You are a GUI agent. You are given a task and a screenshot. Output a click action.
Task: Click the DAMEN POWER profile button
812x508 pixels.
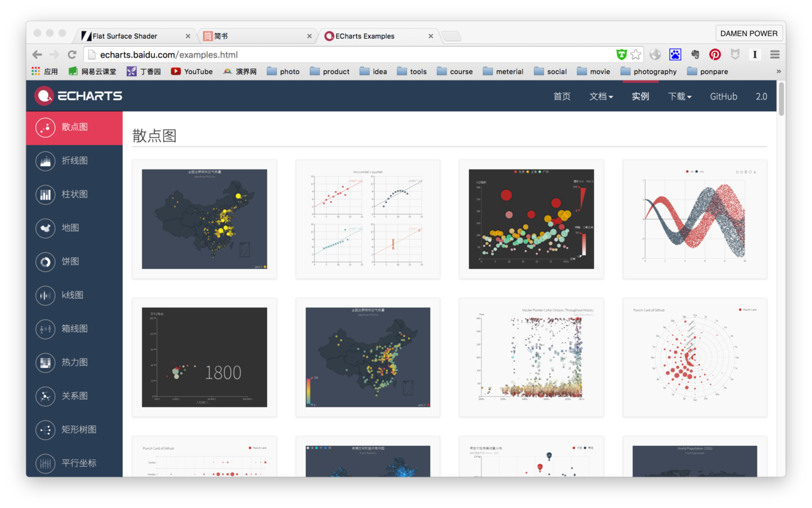click(748, 33)
